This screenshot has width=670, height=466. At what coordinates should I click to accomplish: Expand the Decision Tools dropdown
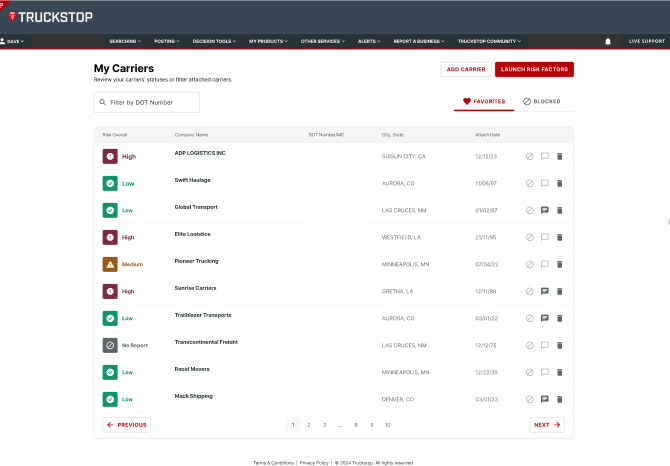(214, 41)
